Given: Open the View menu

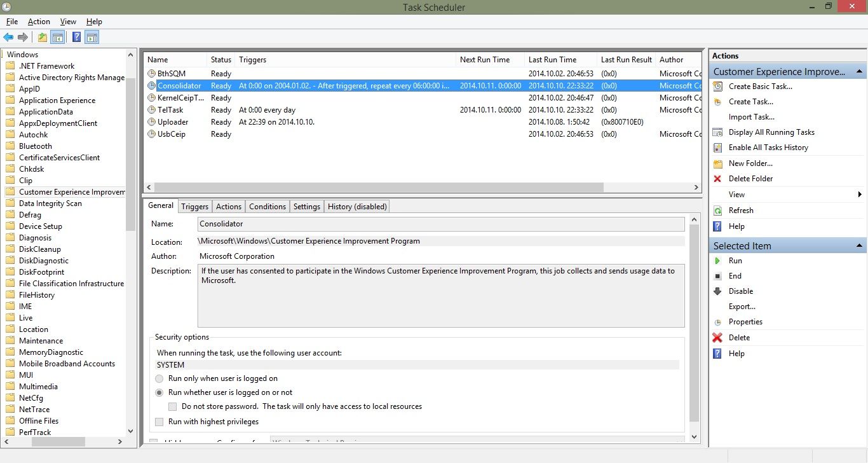Looking at the screenshot, I should pos(68,22).
